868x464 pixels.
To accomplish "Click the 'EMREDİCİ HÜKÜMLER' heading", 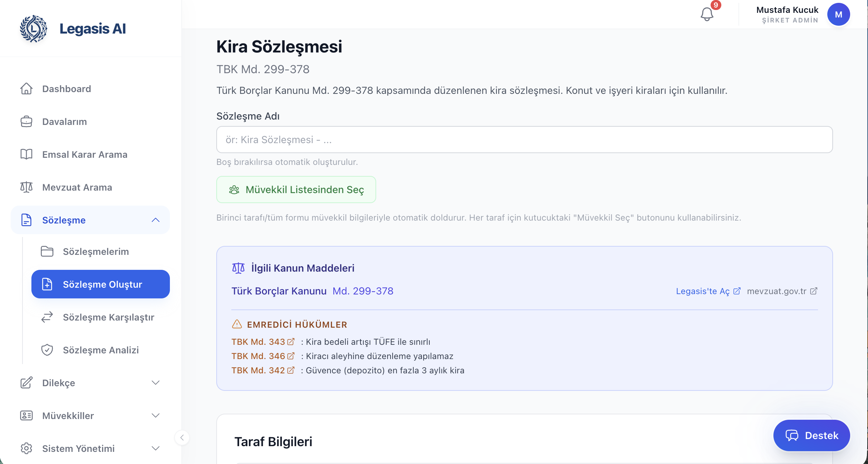I will click(x=297, y=324).
